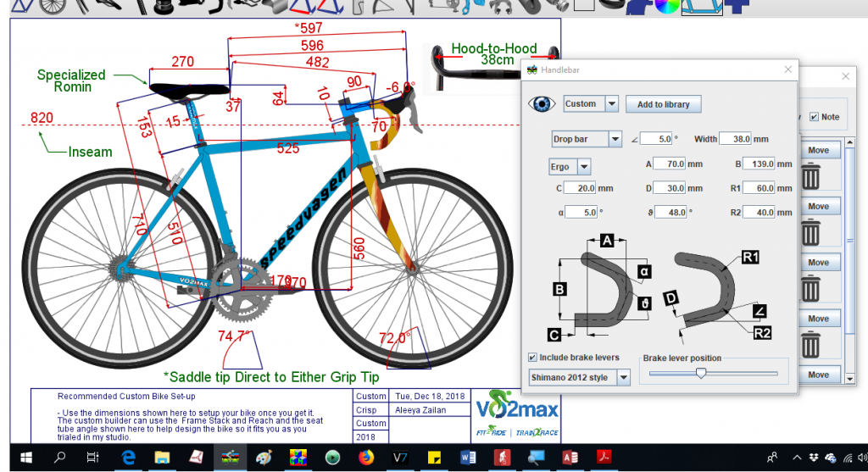Image resolution: width=868 pixels, height=472 pixels.
Task: Close the Handlebar dialog
Action: [x=787, y=69]
